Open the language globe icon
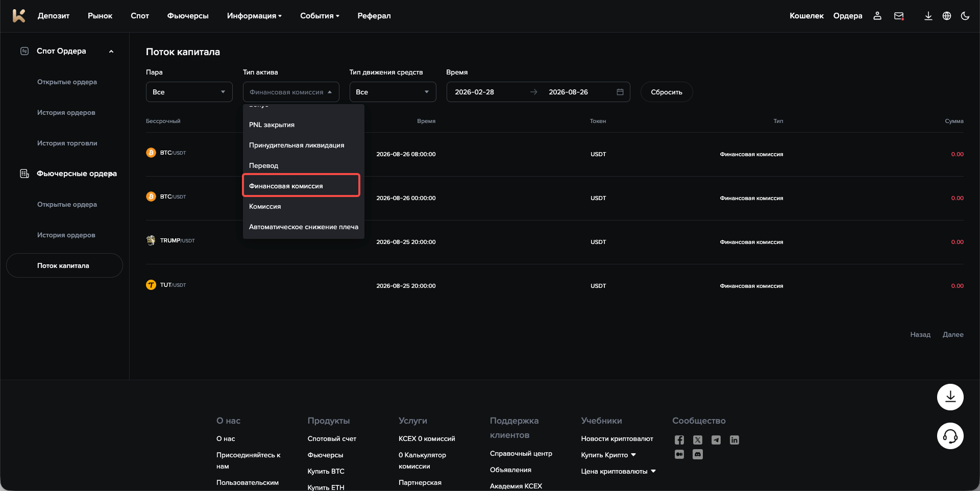 pos(947,16)
